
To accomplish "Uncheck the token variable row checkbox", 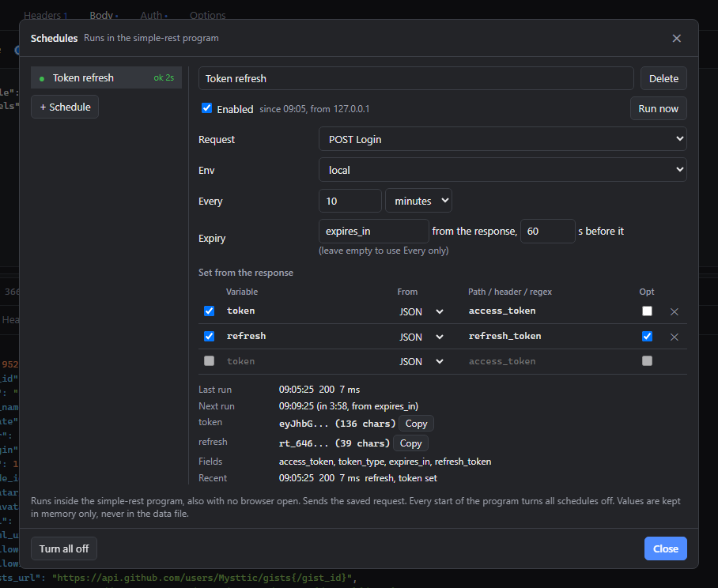I will pyautogui.click(x=210, y=311).
